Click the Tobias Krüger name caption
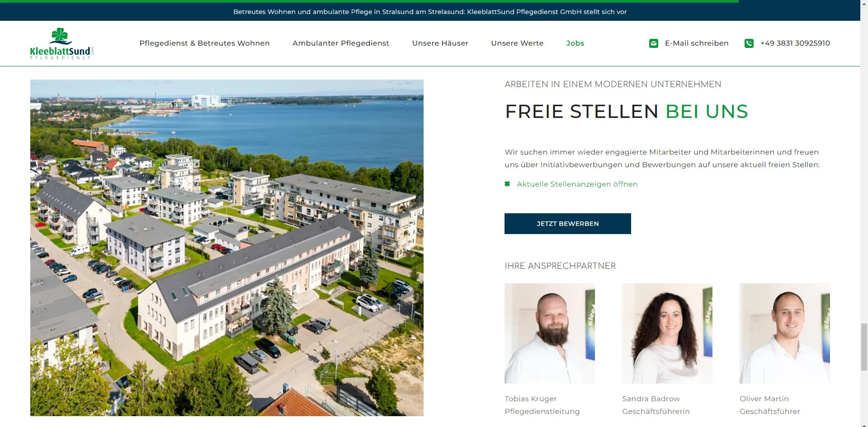Screen dimensions: 868x427 point(531,399)
